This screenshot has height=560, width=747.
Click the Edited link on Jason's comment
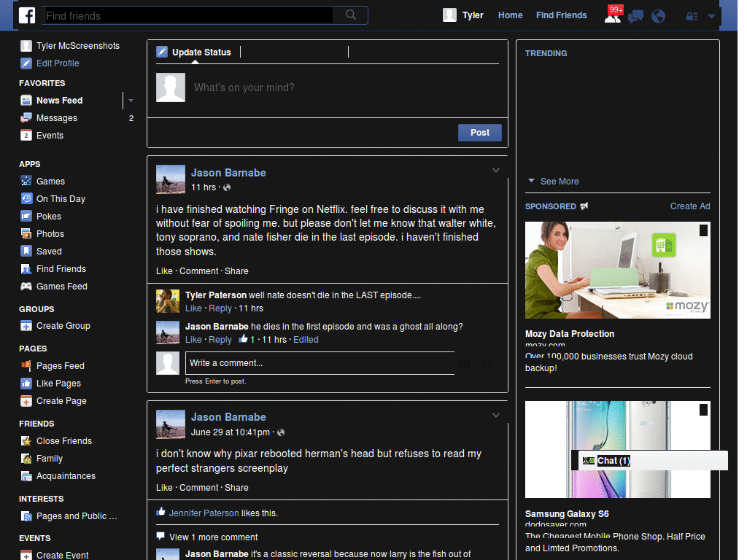(306, 340)
